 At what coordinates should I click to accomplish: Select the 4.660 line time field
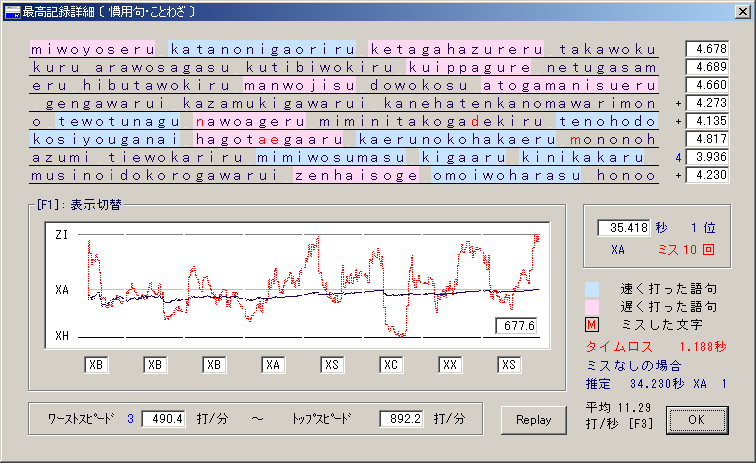(x=707, y=85)
